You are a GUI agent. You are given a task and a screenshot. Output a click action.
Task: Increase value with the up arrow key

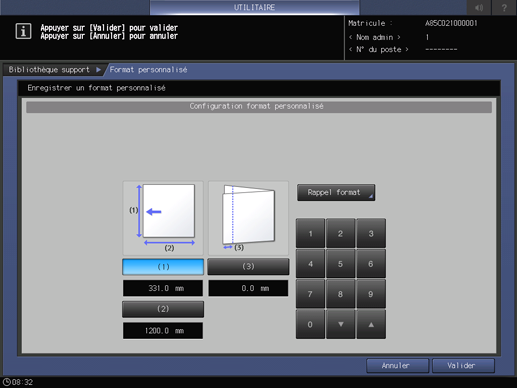371,324
